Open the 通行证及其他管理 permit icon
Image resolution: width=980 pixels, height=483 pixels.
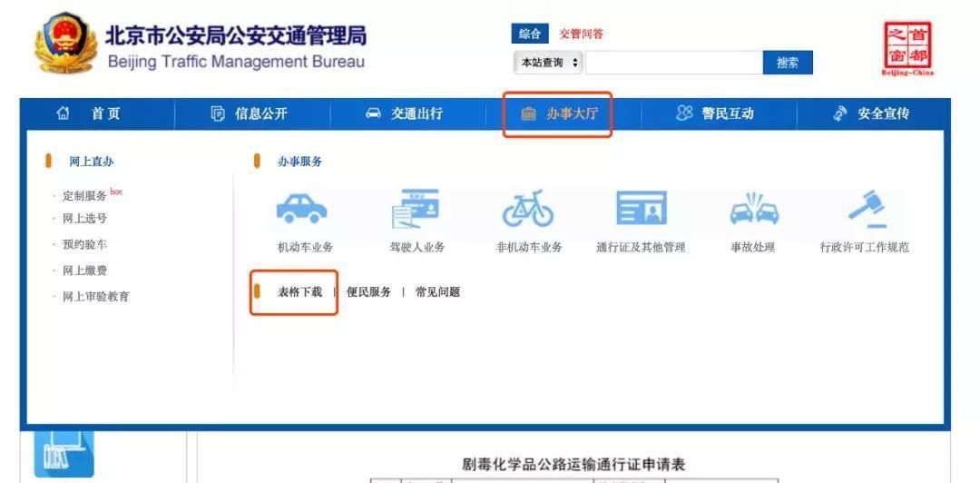[x=642, y=208]
